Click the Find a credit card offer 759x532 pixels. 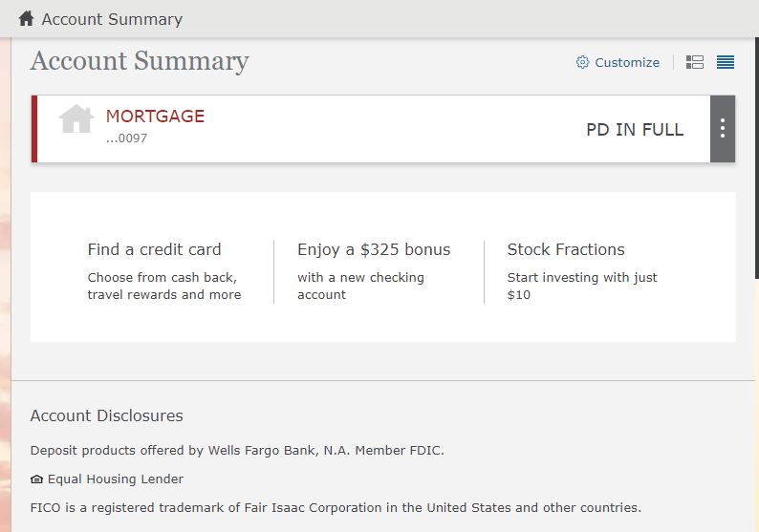coord(154,249)
